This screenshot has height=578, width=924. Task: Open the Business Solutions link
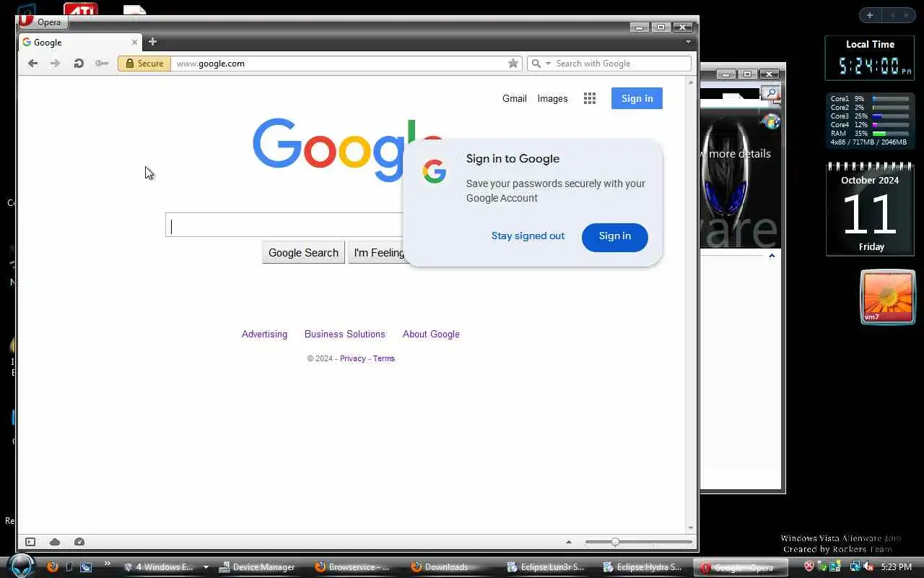345,334
